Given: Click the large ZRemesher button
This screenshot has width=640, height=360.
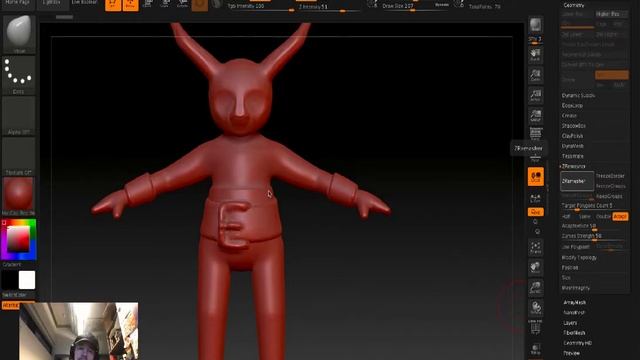Looking at the screenshot, I should [577, 181].
